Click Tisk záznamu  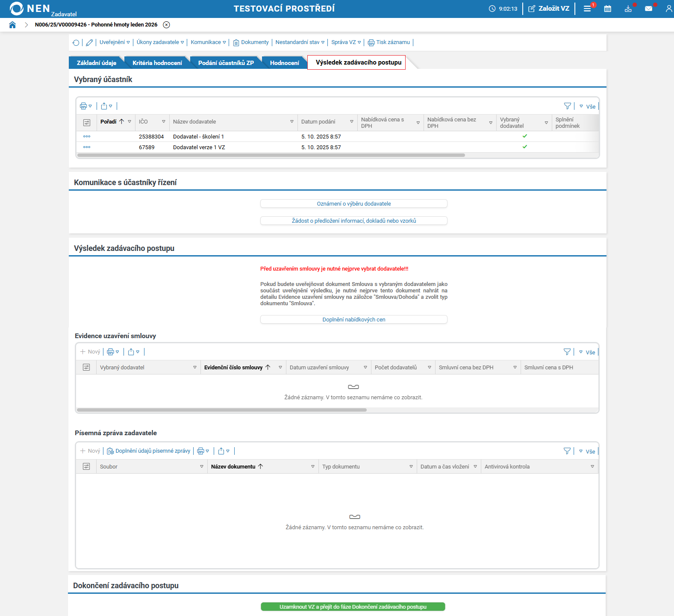[x=389, y=42]
